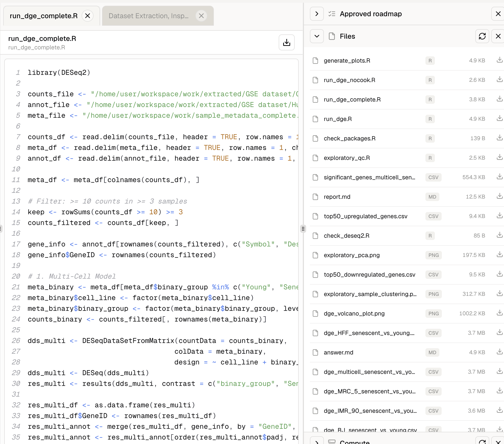Download generate_plots.R file
504x444 pixels.
coord(500,60)
